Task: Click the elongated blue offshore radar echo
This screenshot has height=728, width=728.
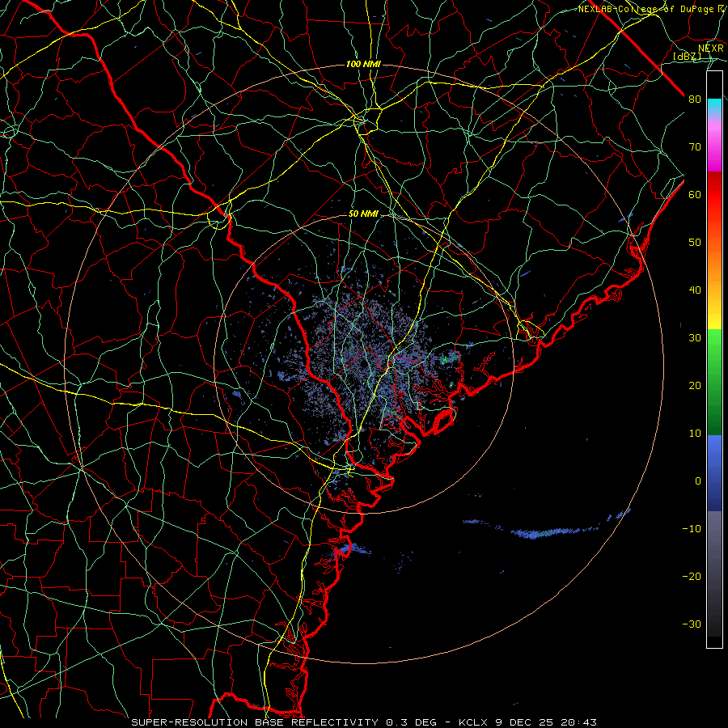Action: (548, 531)
